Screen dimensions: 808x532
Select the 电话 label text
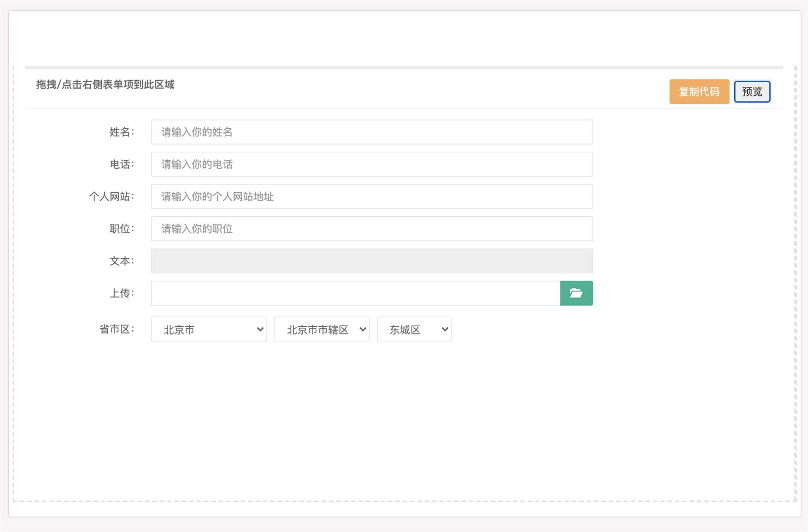pos(121,164)
